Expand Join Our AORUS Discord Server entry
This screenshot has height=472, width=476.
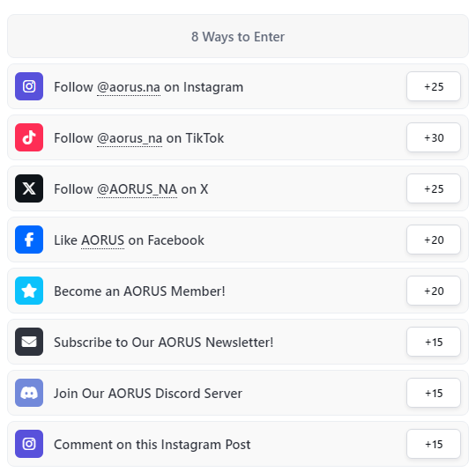click(x=238, y=393)
